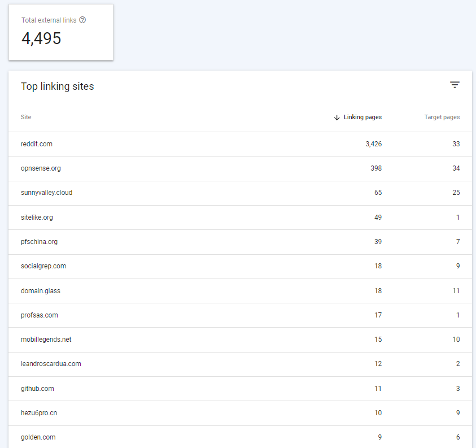Screen dimensions: 476x448
Task: Click target pages value for golden.com
Action: [x=458, y=437]
